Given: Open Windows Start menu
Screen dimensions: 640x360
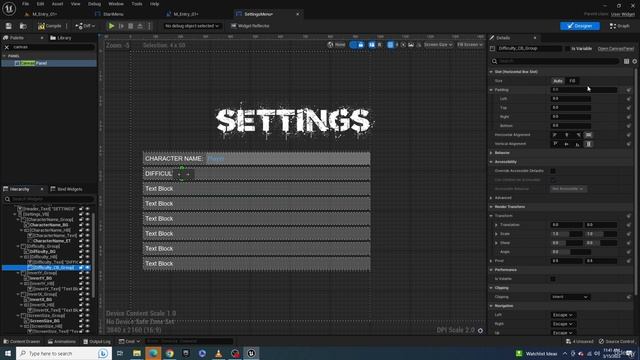Looking at the screenshot, I should (x=8, y=353).
